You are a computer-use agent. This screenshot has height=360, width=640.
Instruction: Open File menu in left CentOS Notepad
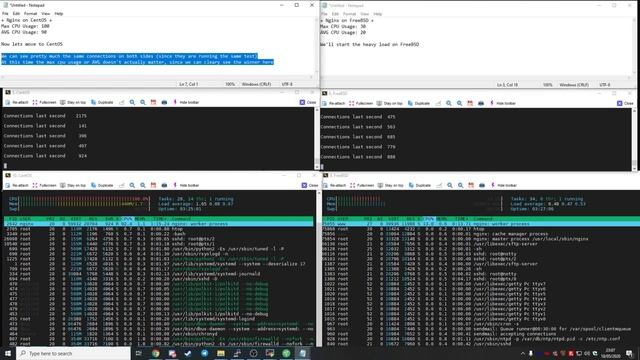[x=5, y=13]
